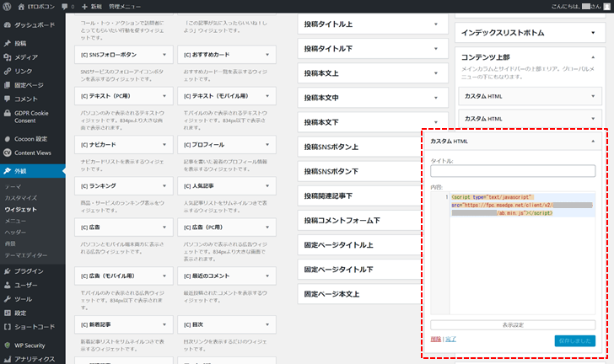The width and height of the screenshot is (614, 364).
Task: Expand the [C] プロフィール widget arrow
Action: [267, 145]
